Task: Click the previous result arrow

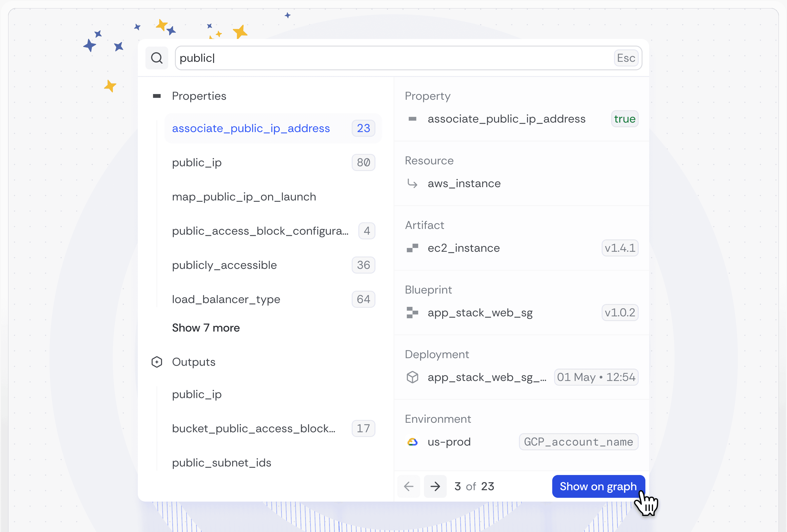Action: [x=409, y=486]
